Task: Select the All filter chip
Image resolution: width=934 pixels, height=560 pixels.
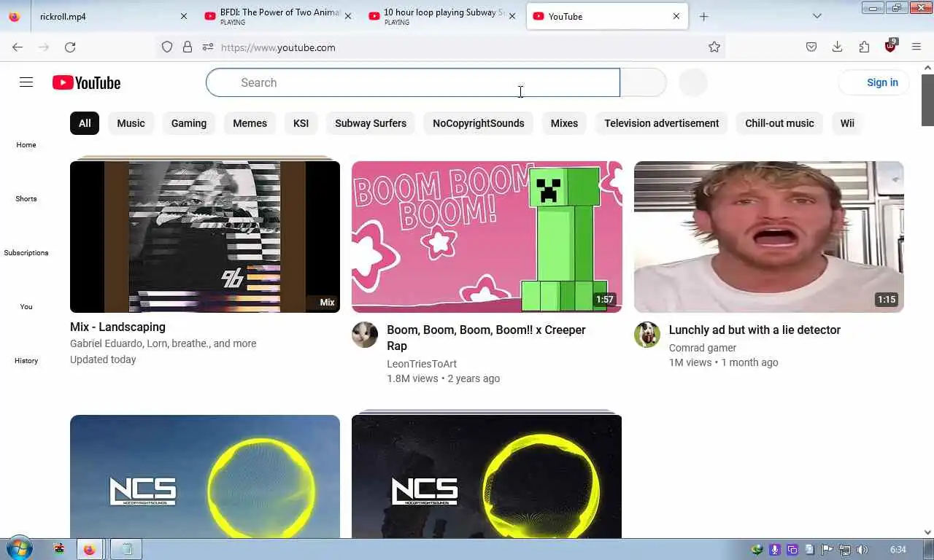Action: 85,123
